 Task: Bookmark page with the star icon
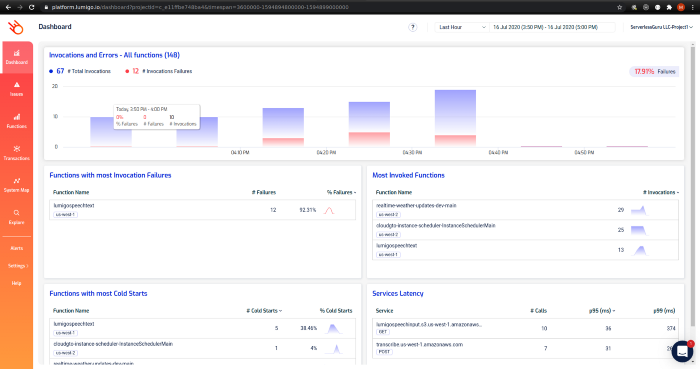620,7
